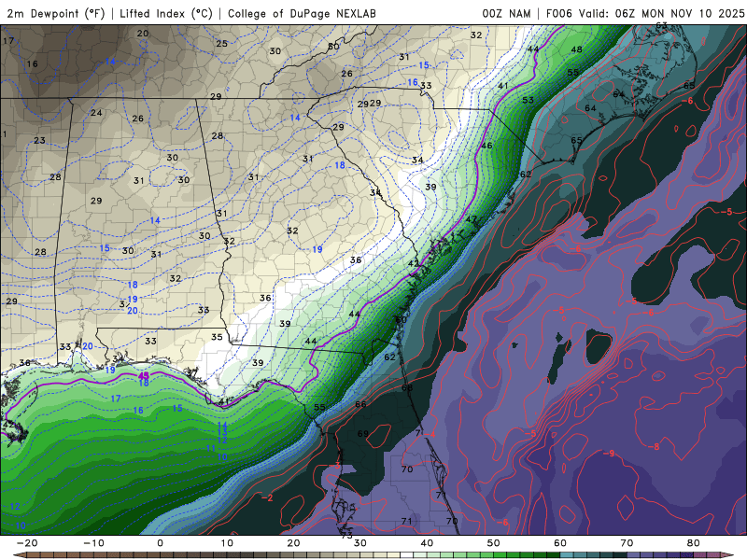Click the red '-2' lifted index label
This screenshot has width=747, height=560.
pyautogui.click(x=267, y=497)
